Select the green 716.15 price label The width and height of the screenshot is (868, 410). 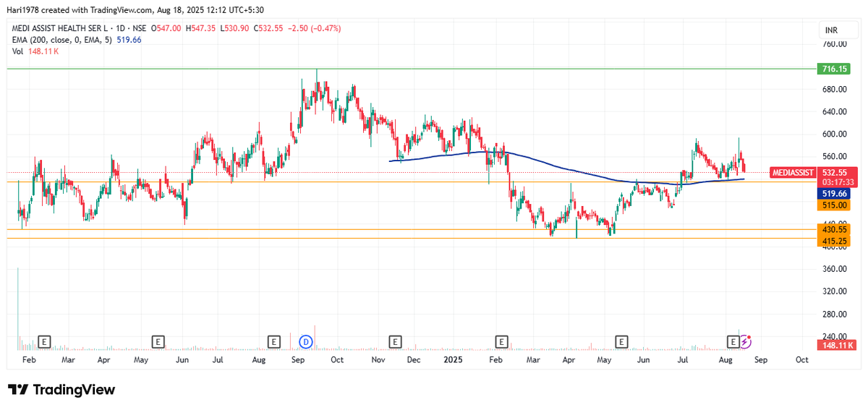(834, 69)
